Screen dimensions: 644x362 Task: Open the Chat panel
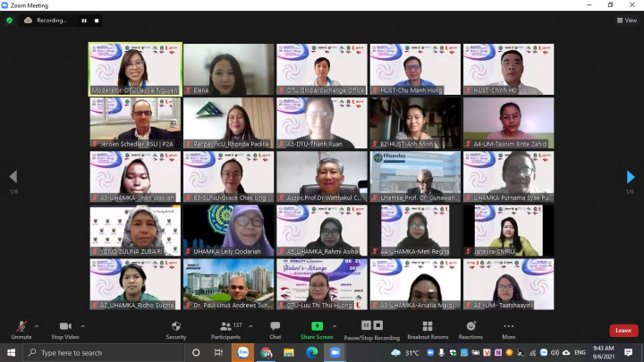(275, 330)
